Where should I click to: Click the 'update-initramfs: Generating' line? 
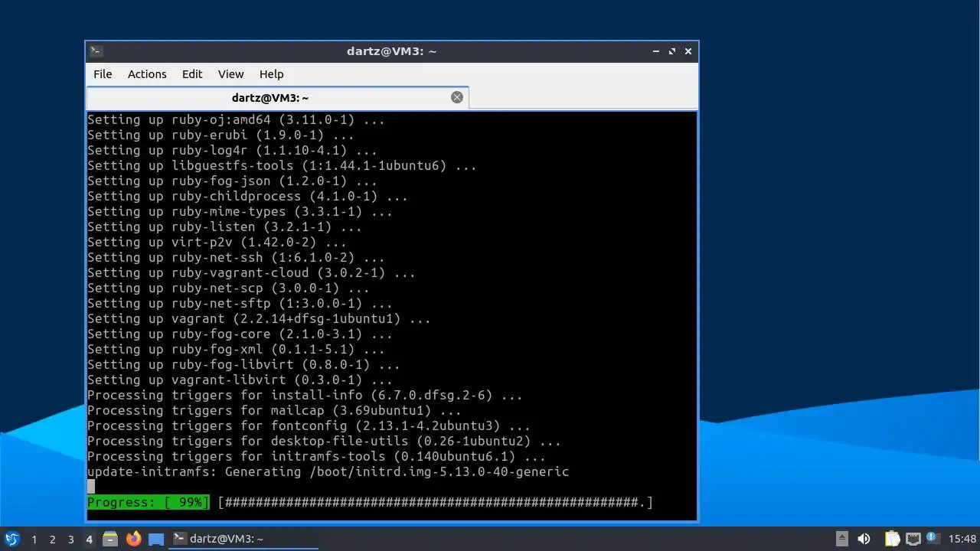[x=328, y=471]
